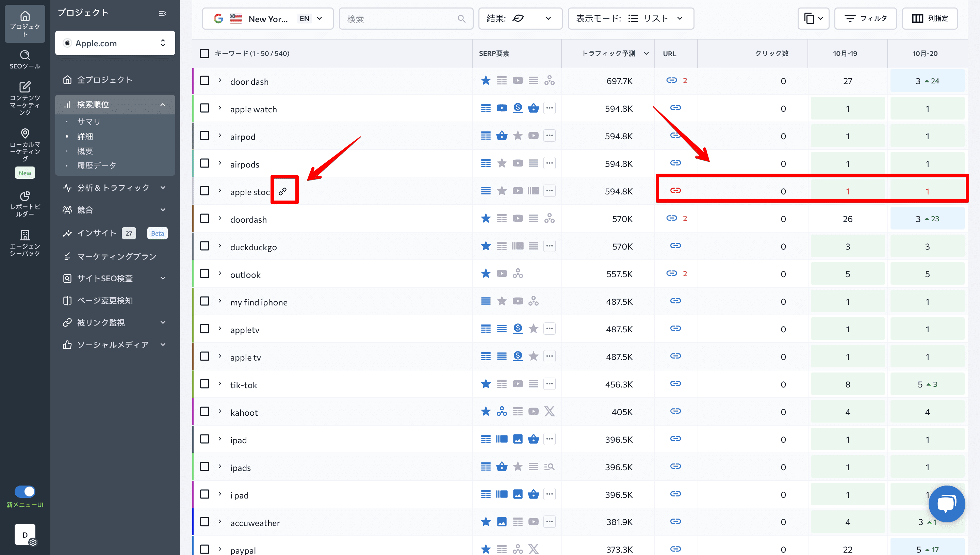Click the URL link icon for apple watch

click(x=675, y=108)
